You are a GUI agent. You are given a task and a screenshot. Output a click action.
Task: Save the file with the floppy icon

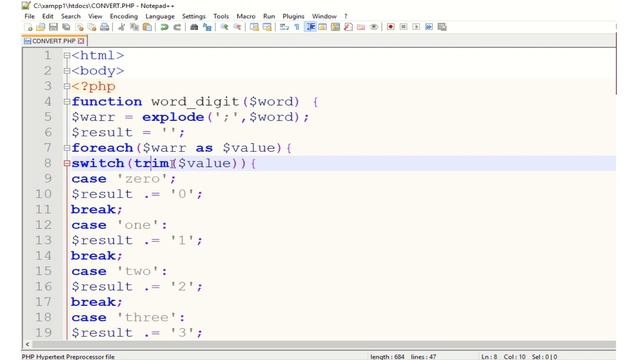click(53, 27)
